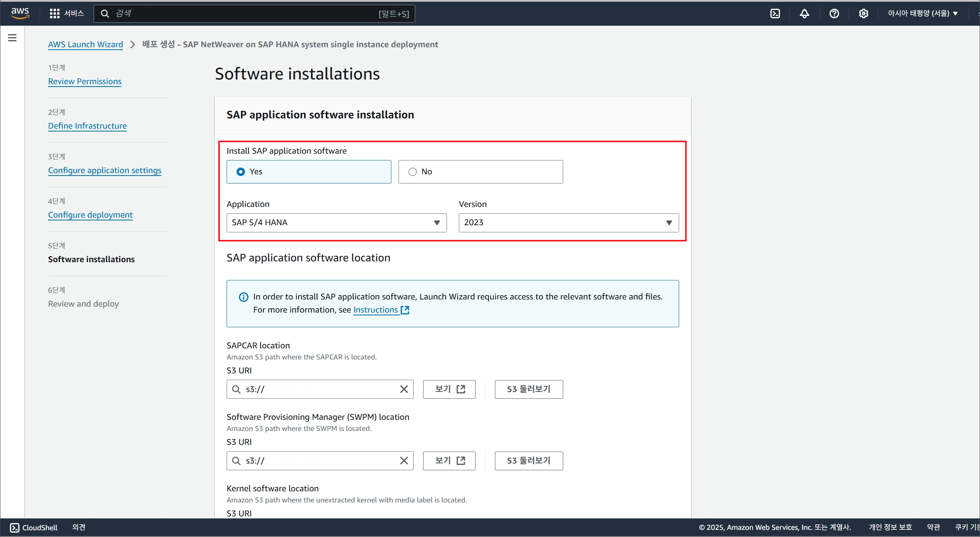
Task: Click the info icon in the blue notice
Action: (243, 297)
